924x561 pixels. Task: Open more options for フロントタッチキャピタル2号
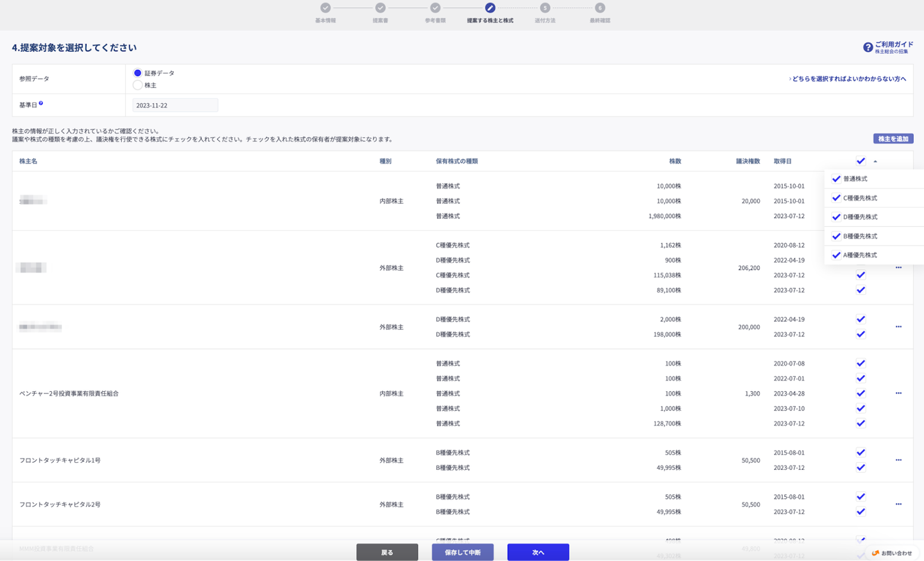coord(898,505)
